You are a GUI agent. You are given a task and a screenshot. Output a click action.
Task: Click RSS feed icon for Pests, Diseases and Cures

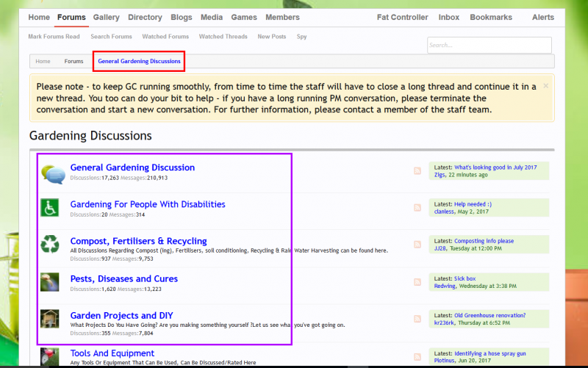(x=417, y=282)
